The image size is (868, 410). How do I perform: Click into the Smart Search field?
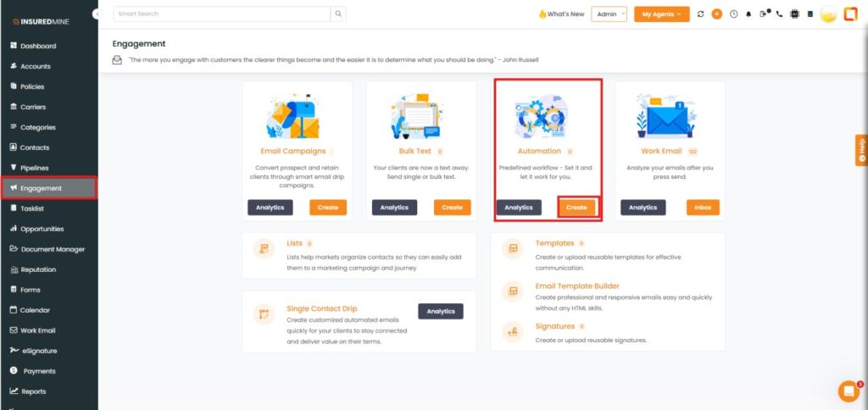click(x=220, y=14)
